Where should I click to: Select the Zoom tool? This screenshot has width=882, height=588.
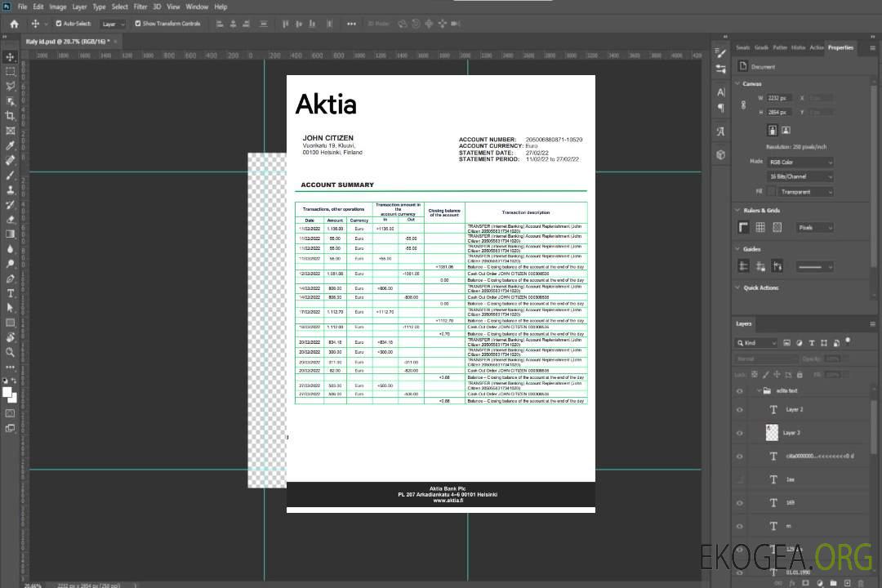pyautogui.click(x=10, y=352)
